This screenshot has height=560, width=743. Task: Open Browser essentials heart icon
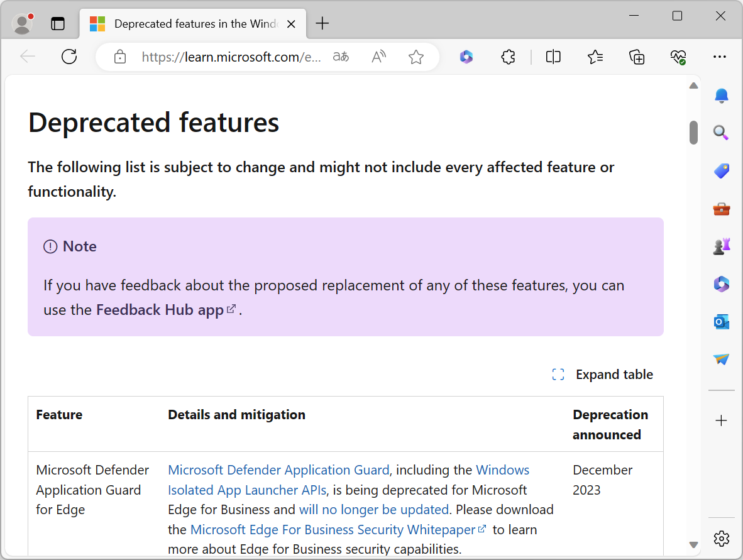pos(678,57)
